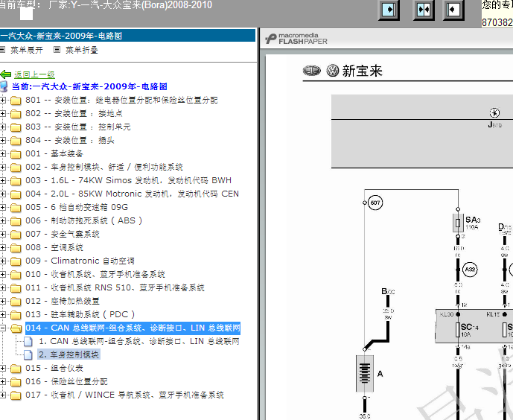This screenshot has width=513, height=420.
Task: Expand the 801 安装位置 tree node
Action: click(3, 100)
